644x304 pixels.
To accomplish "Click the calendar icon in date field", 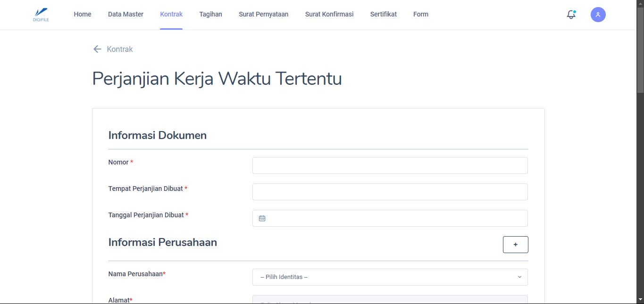I will pos(262,218).
